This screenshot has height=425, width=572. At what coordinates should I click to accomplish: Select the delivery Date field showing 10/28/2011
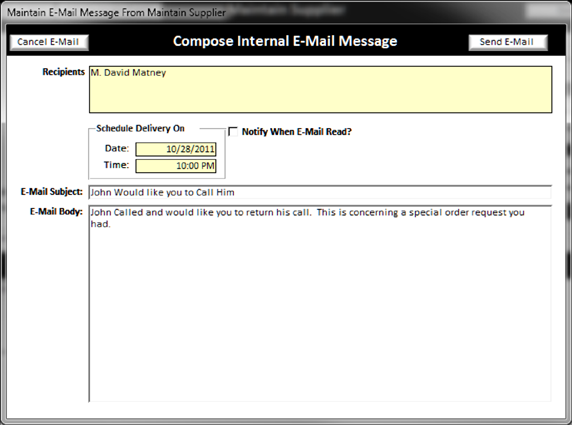coord(176,149)
